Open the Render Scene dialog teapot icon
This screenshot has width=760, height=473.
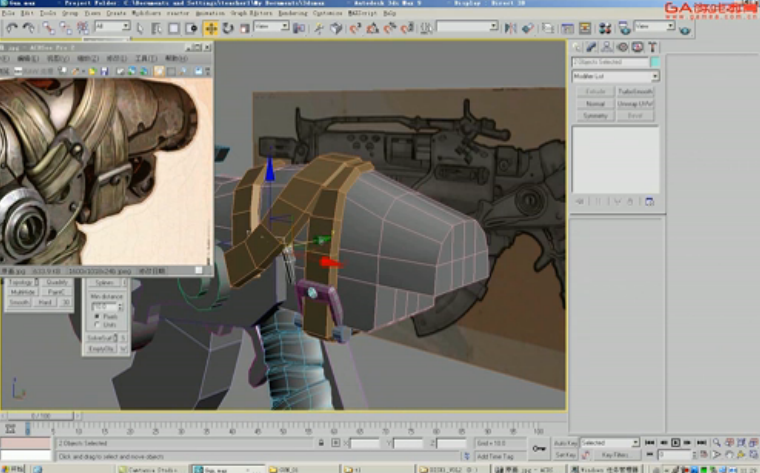[624, 29]
